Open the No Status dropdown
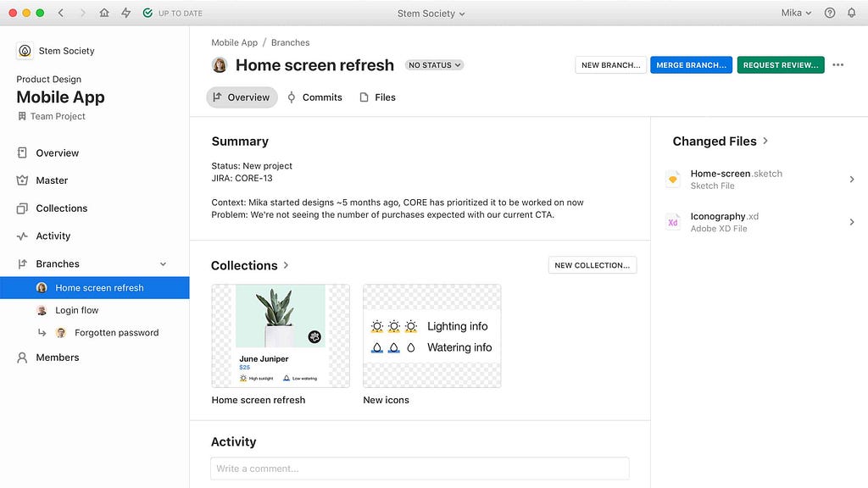Screen dimensions: 868x488 coord(434,65)
